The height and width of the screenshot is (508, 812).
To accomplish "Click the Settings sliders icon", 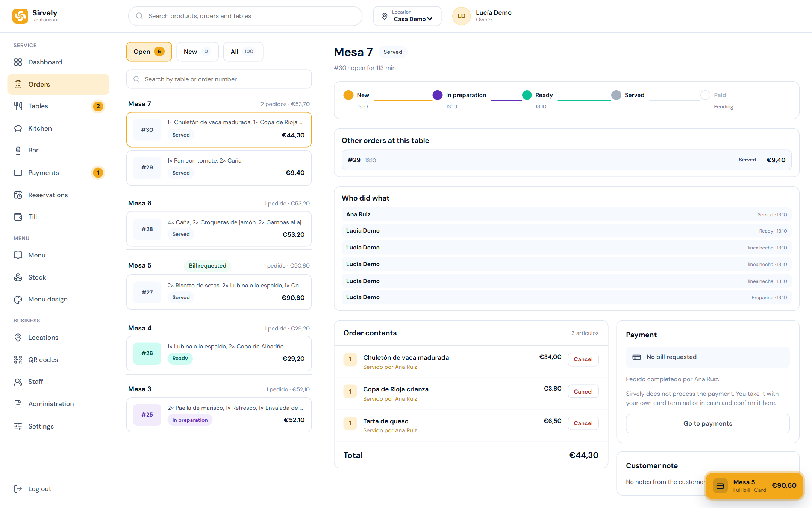I will click(18, 426).
